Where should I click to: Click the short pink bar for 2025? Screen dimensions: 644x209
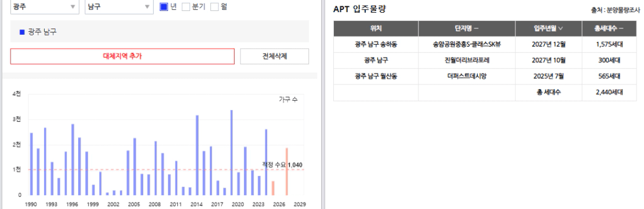(273, 188)
